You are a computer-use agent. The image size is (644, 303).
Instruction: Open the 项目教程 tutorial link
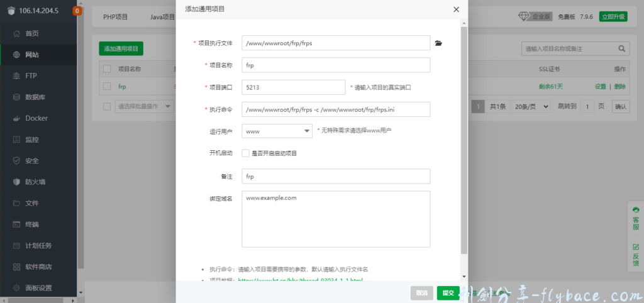(x=300, y=280)
